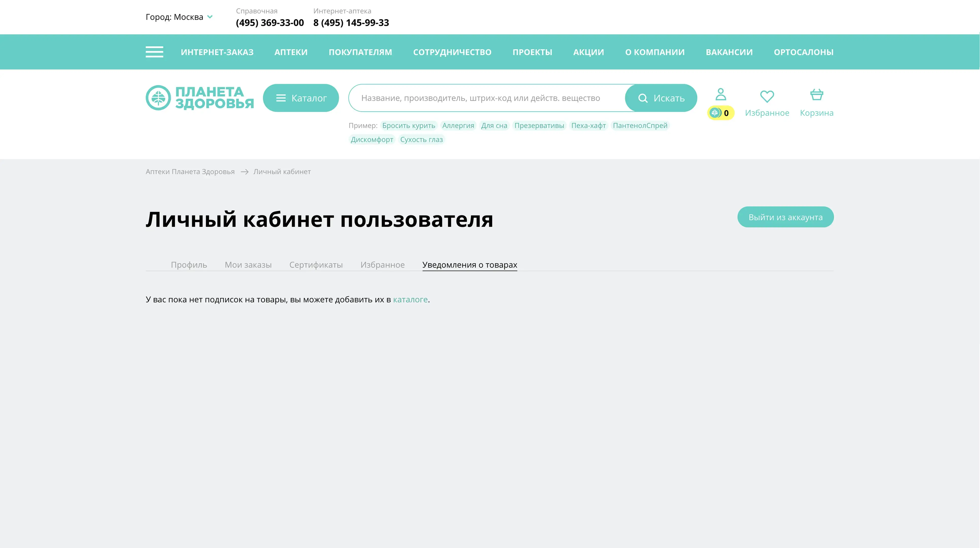This screenshot has height=548, width=980.
Task: Switch to the Мои заказы tab
Action: pyautogui.click(x=248, y=265)
